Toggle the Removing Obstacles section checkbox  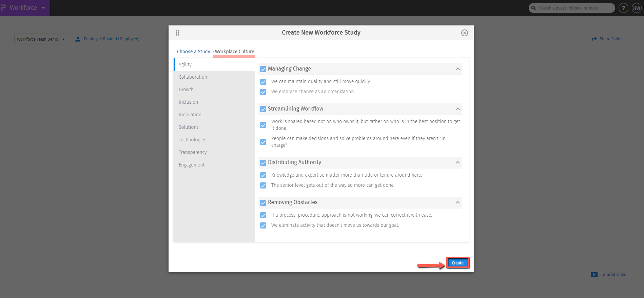[x=263, y=203]
